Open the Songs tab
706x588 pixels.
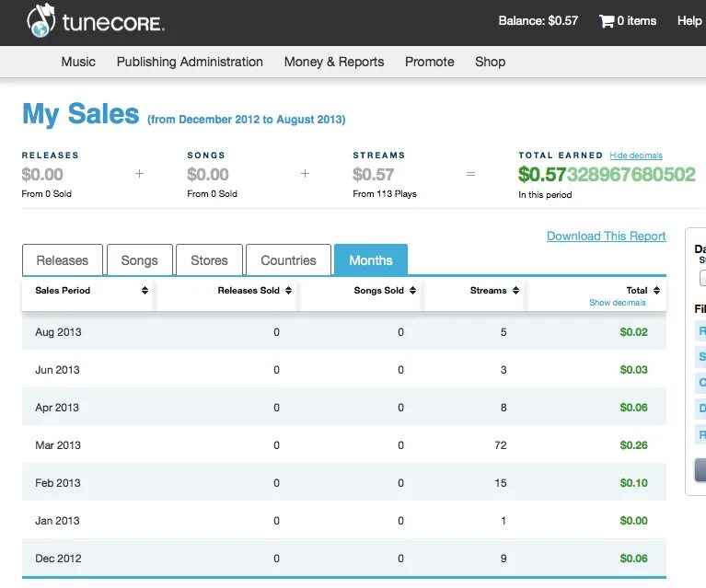pyautogui.click(x=140, y=260)
